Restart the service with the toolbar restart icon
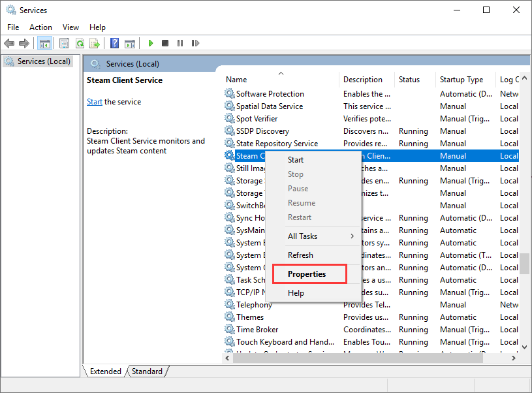Viewport: 532px width, 393px height. pos(195,43)
